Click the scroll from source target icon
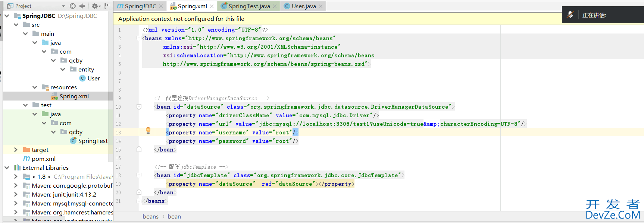 (73, 6)
